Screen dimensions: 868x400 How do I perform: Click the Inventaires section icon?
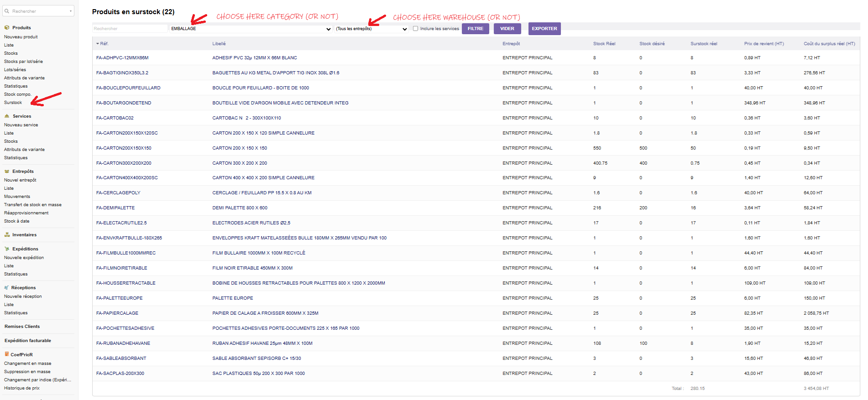(7, 235)
